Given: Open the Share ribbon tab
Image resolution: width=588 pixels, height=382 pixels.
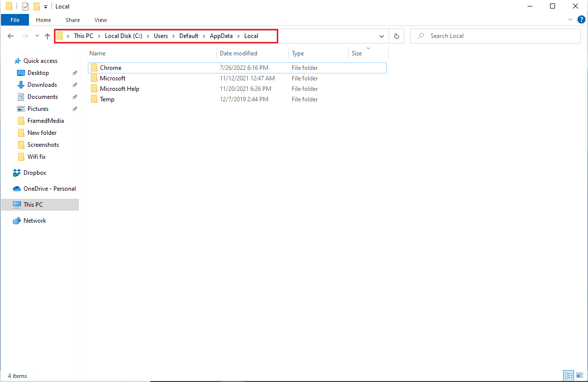Looking at the screenshot, I should click(72, 20).
